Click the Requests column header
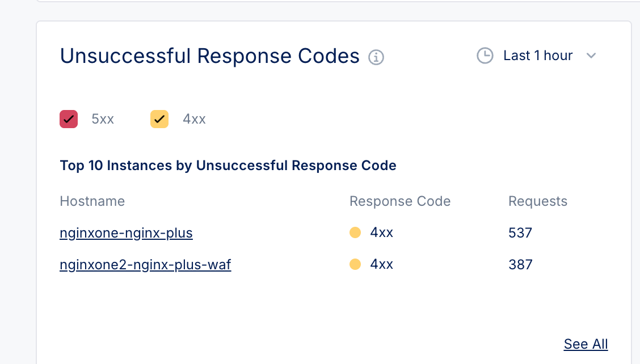The image size is (640, 364). point(538,201)
